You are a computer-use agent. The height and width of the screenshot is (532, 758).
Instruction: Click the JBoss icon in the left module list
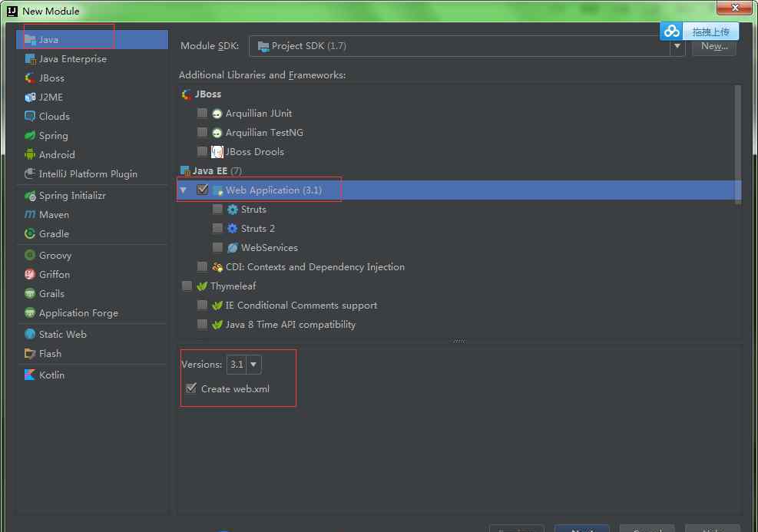coord(30,78)
